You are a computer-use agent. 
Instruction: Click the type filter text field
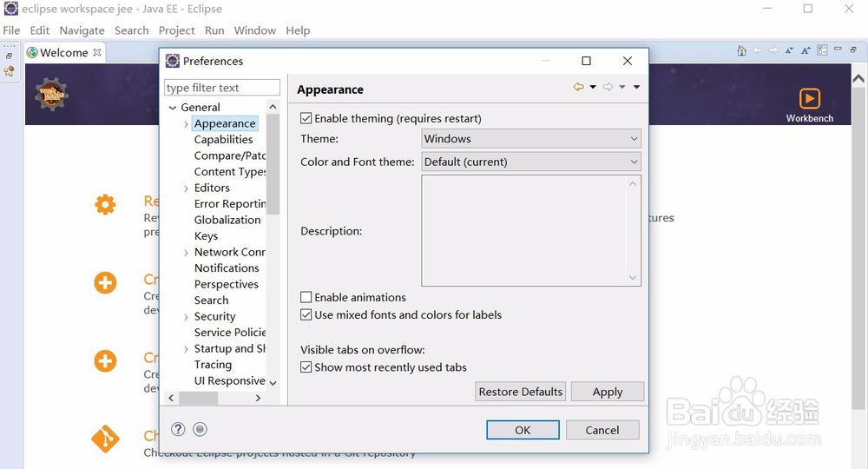pos(222,88)
